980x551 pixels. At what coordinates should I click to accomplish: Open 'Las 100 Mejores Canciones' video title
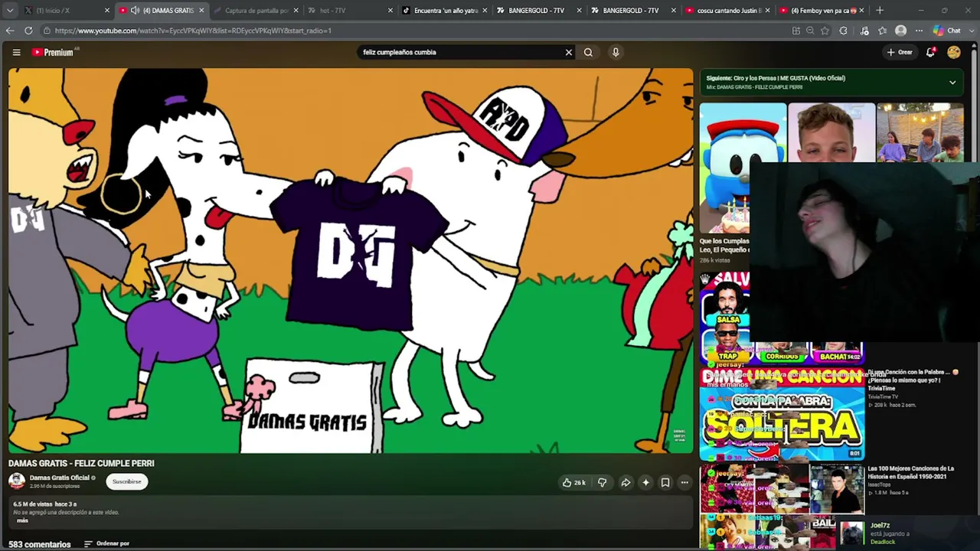(911, 472)
